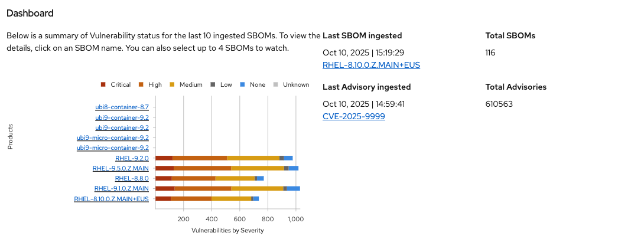This screenshot has width=644, height=249.
Task: Toggle the High severity legend swatch
Action: point(141,84)
